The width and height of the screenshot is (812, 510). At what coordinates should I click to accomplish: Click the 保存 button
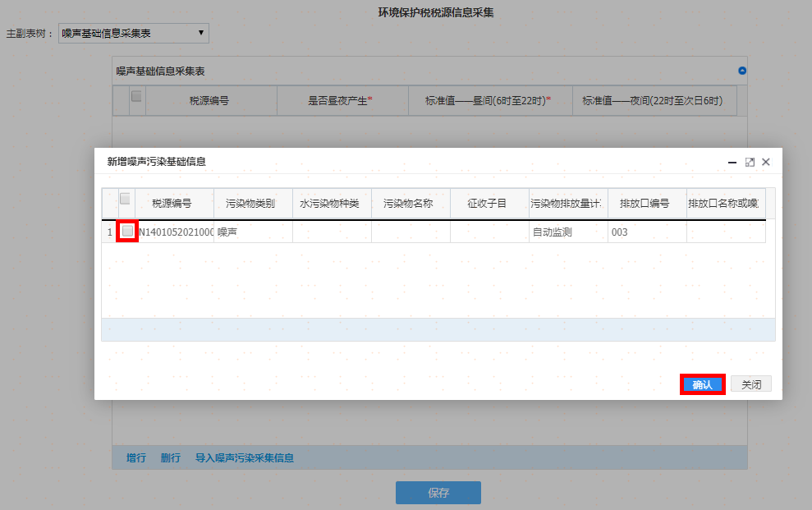tap(438, 493)
